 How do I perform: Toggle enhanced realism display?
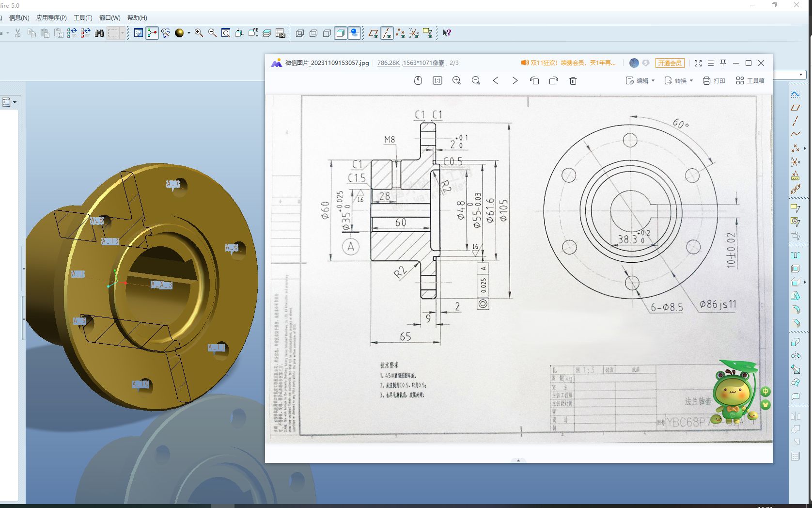pyautogui.click(x=354, y=33)
